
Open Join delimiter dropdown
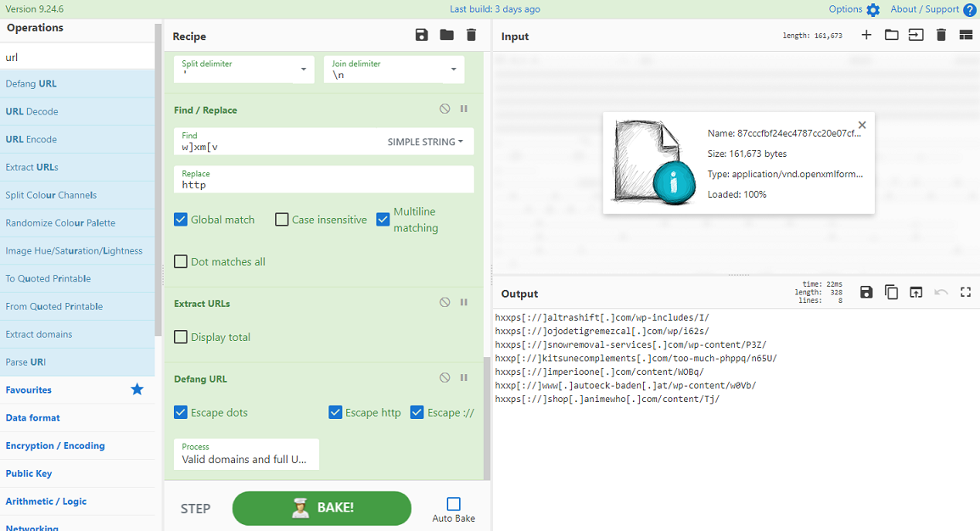click(x=394, y=70)
